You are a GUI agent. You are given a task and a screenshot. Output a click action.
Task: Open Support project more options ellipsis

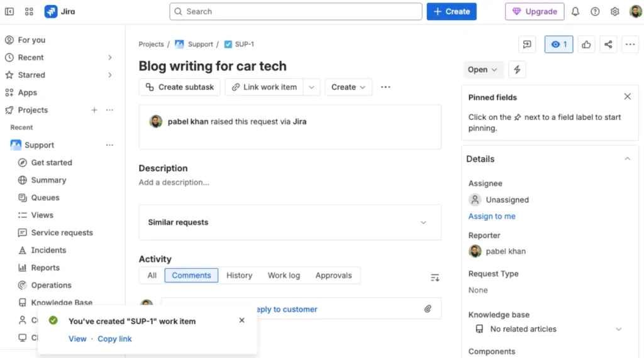109,145
